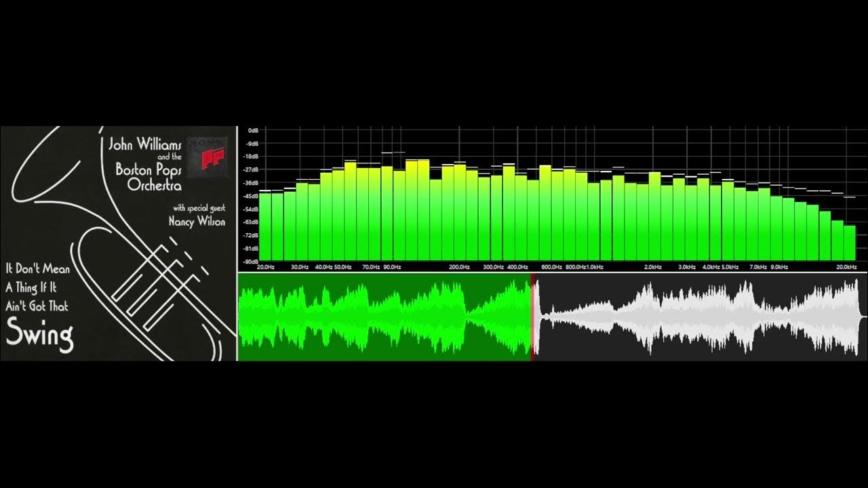Click the '-45dB' level label
This screenshot has width=868, height=488.
(252, 196)
